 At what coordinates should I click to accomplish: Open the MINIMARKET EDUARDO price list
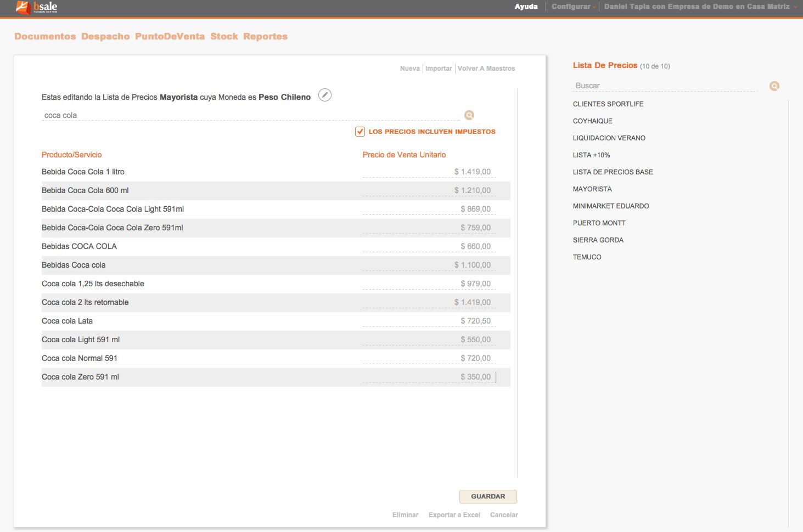[x=611, y=206]
